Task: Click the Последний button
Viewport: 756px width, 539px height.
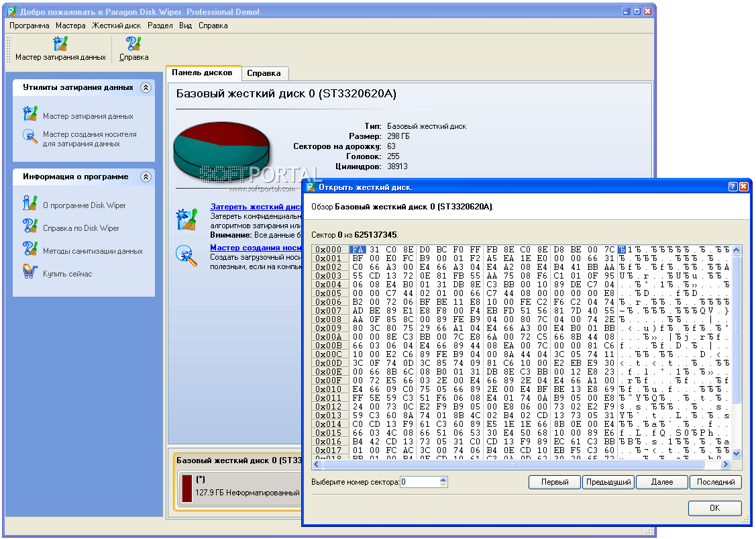Action: point(716,482)
